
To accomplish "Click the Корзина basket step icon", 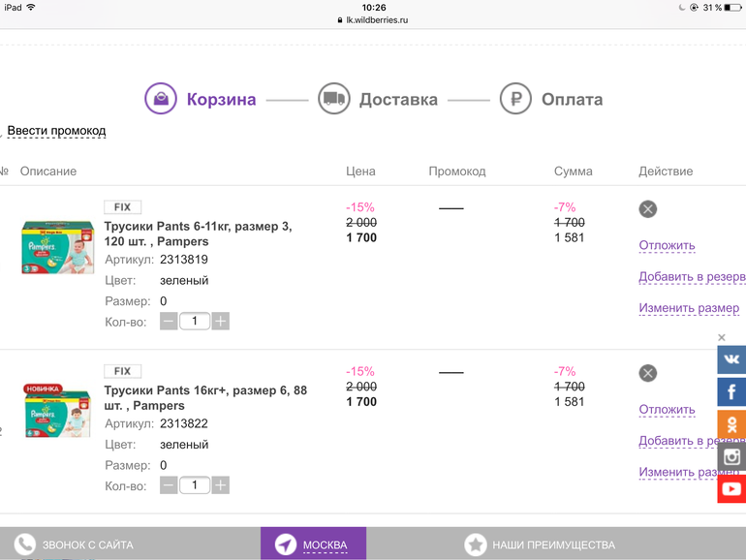I will click(x=161, y=99).
